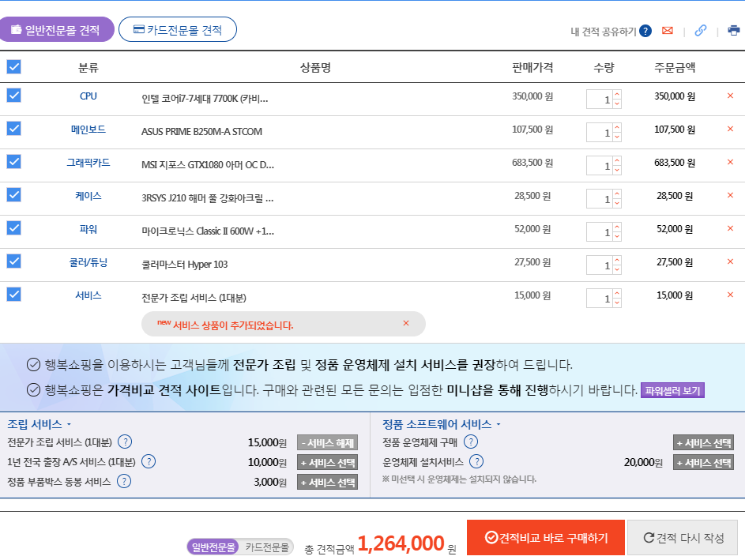Open help icon next to 내 견적 공유하기
This screenshot has width=745, height=560.
point(645,31)
